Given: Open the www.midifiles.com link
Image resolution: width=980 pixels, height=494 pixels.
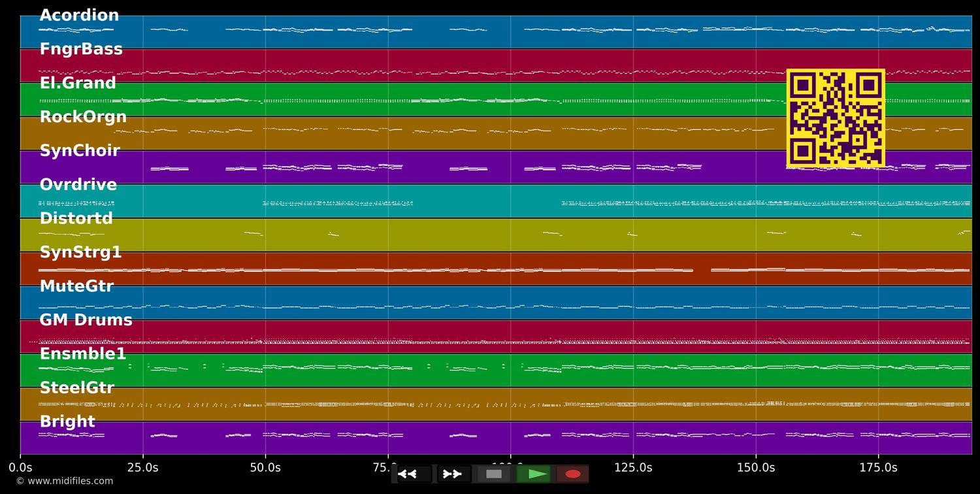Looking at the screenshot, I should tap(65, 481).
